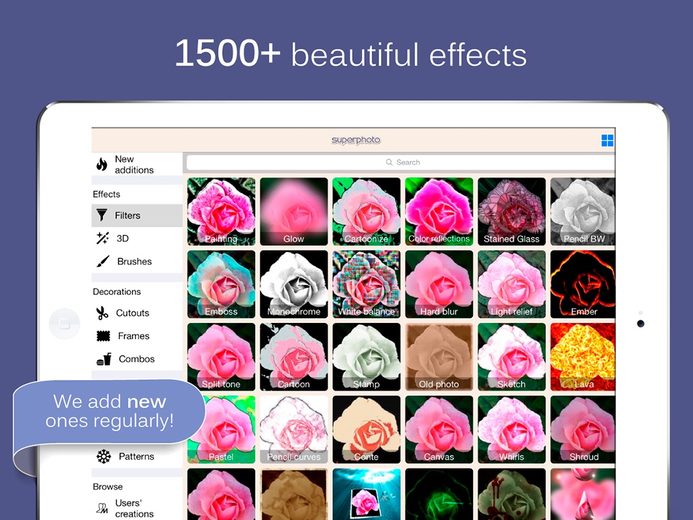Switch grid view with blue squares icon

pyautogui.click(x=607, y=140)
